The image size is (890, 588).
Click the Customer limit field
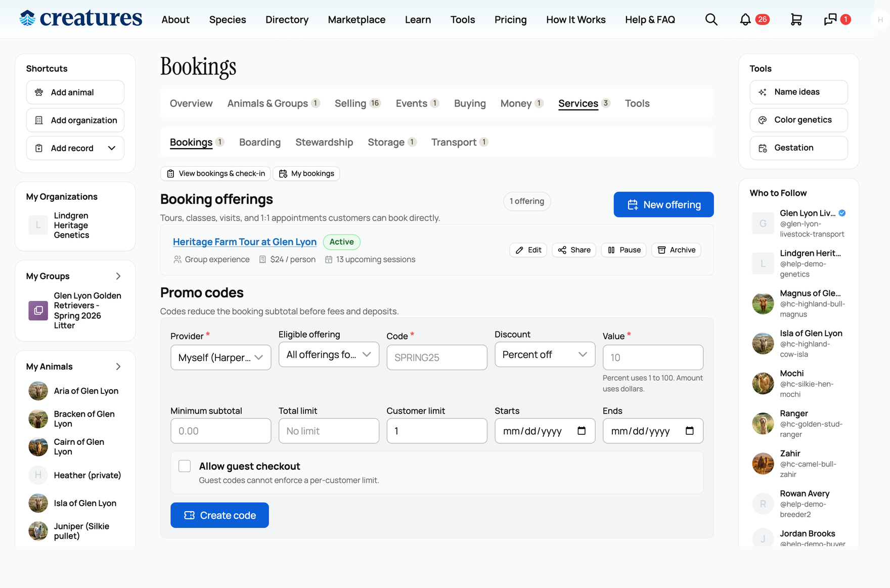(x=437, y=431)
